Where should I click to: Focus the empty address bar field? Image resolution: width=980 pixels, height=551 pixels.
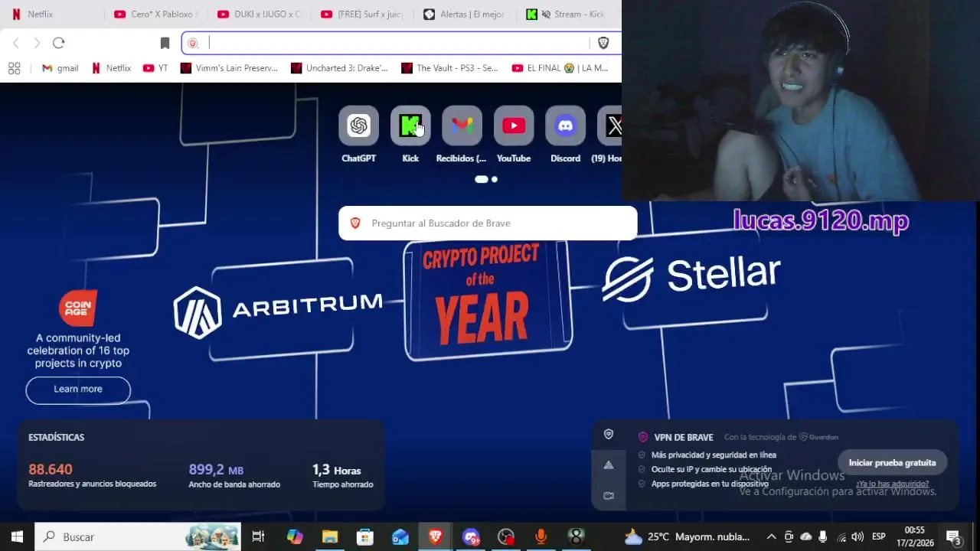coord(397,43)
